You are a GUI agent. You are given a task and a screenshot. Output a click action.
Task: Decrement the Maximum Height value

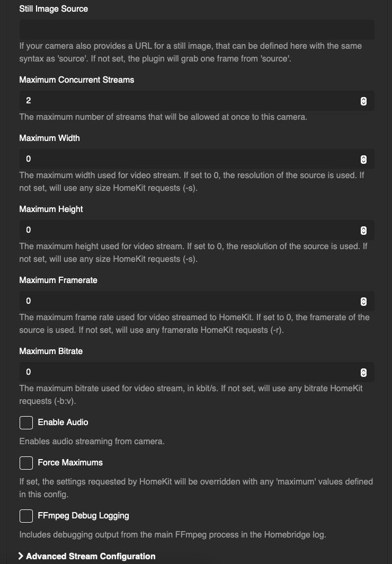point(363,232)
